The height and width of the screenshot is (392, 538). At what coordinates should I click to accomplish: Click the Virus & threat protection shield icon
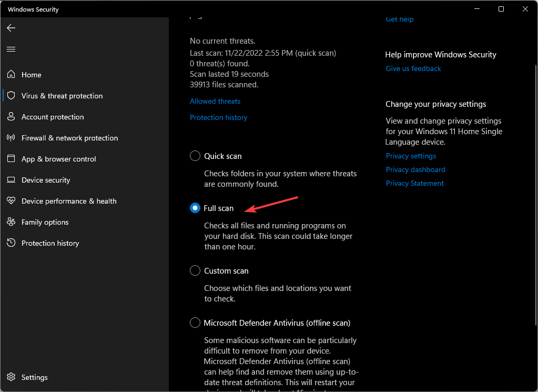point(11,96)
